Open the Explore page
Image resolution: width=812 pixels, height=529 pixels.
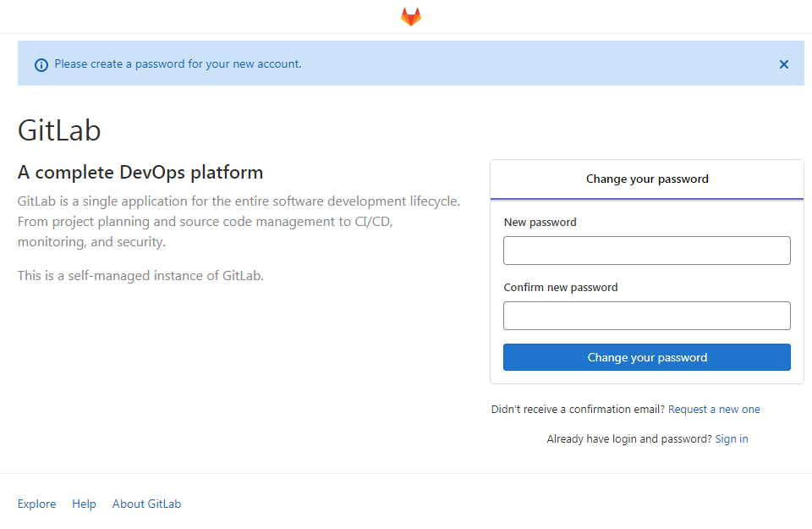pyautogui.click(x=36, y=504)
